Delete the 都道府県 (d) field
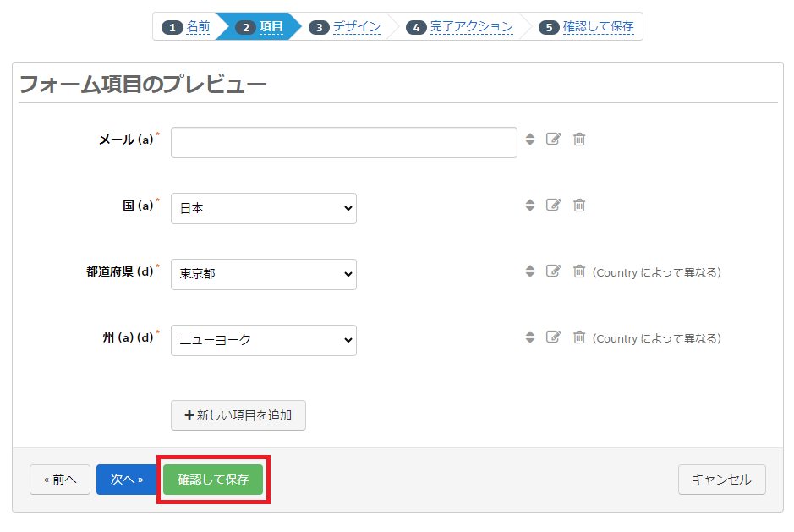Viewport: 794px width, 532px height. point(579,271)
